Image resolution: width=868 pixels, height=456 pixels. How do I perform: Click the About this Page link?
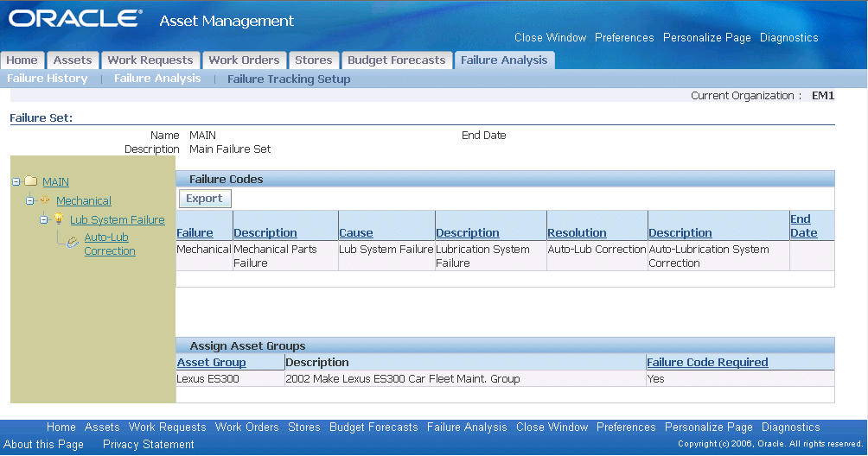(44, 444)
